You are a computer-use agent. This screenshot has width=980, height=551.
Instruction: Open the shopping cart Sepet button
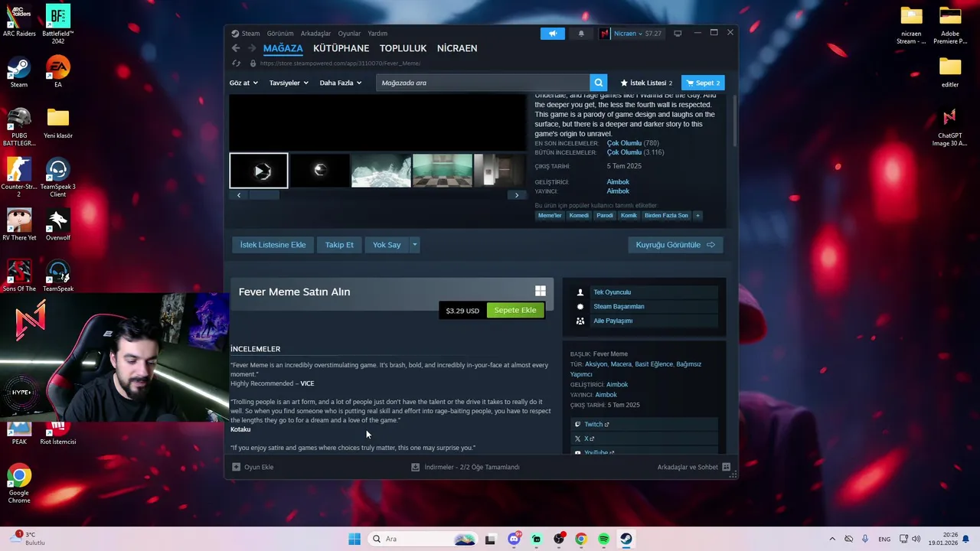pos(703,83)
